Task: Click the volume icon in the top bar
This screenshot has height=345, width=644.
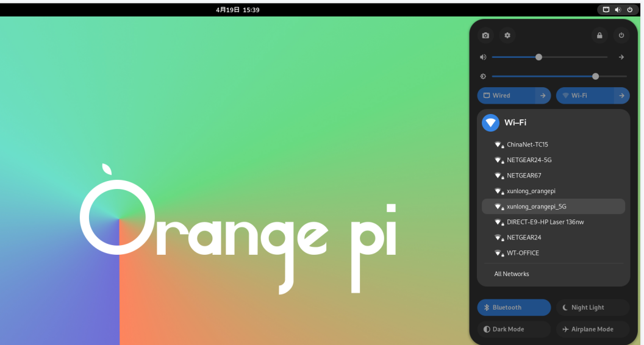Action: pos(618,10)
